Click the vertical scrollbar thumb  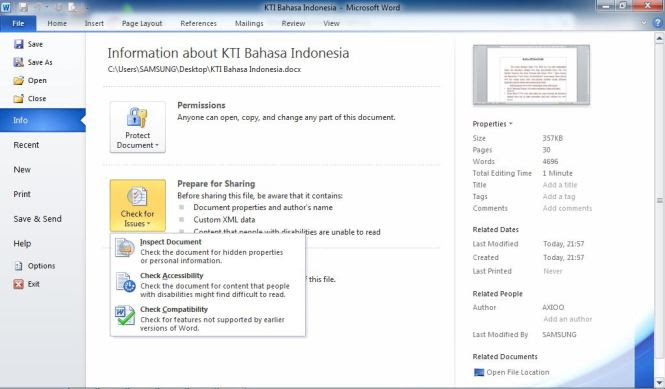pyautogui.click(x=659, y=200)
